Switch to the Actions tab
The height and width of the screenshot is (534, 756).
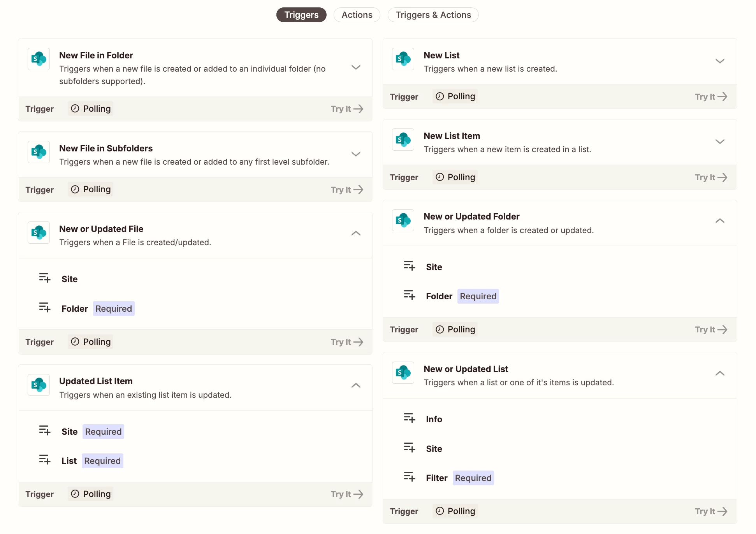[x=357, y=15]
